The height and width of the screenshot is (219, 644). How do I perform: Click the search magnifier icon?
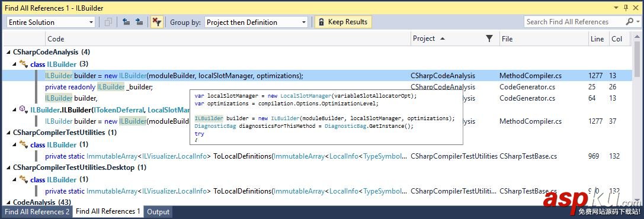[629, 22]
